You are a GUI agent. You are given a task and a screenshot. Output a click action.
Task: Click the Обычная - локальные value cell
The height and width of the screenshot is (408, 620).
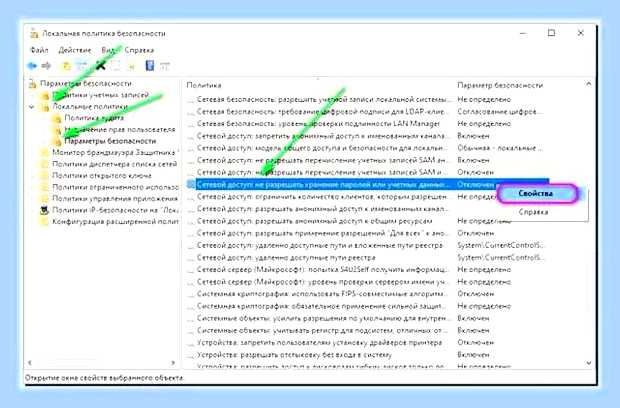tap(500, 148)
